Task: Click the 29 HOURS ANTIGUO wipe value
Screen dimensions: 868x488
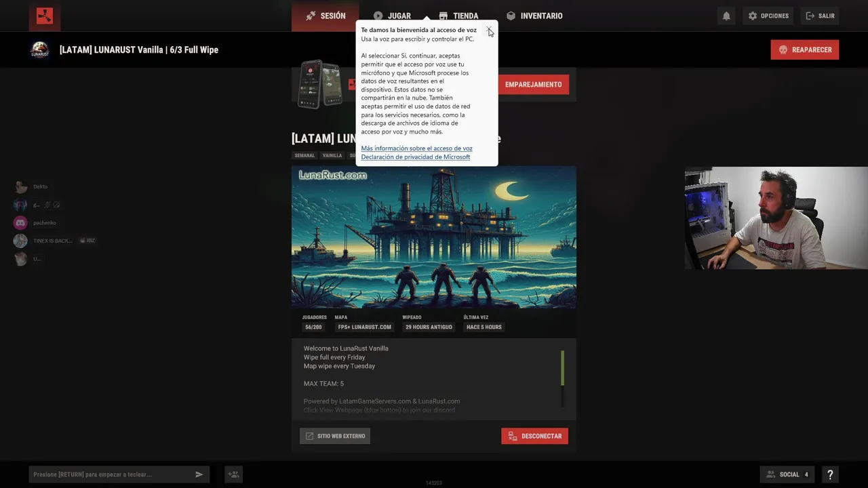Action: click(429, 327)
